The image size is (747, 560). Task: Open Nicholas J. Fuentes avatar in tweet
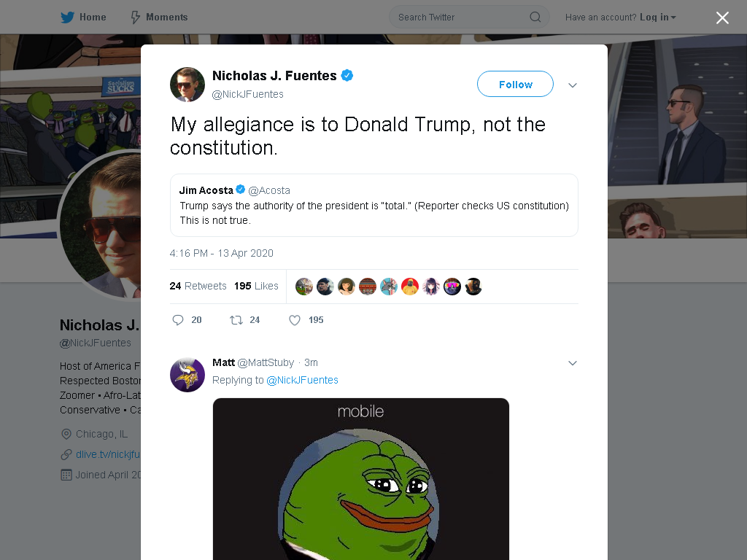[x=187, y=85]
